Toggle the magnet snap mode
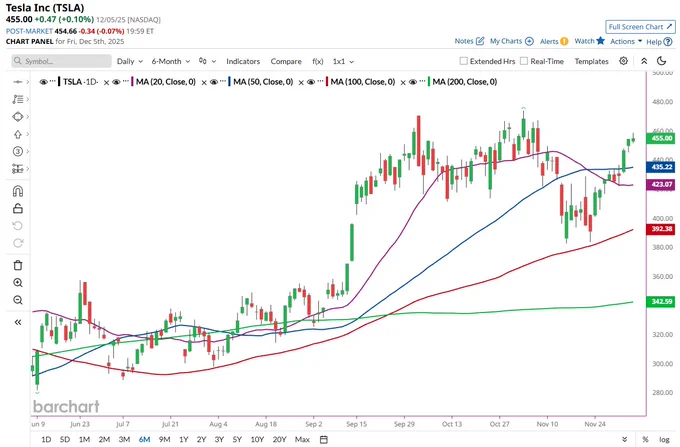 (x=18, y=191)
